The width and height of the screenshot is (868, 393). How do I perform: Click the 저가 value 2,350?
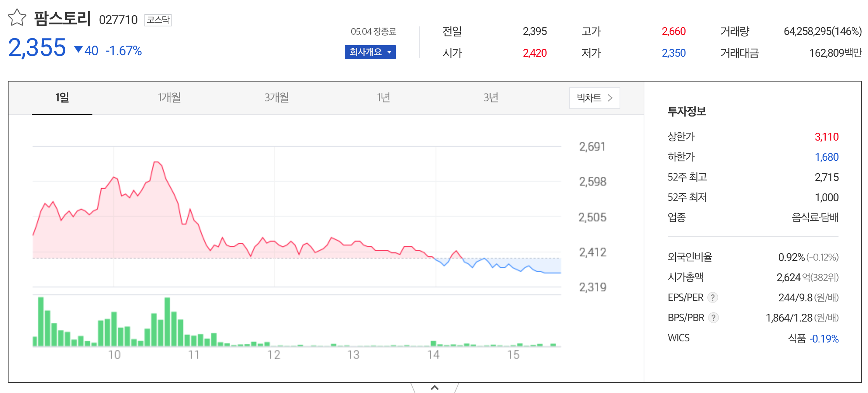pyautogui.click(x=674, y=53)
